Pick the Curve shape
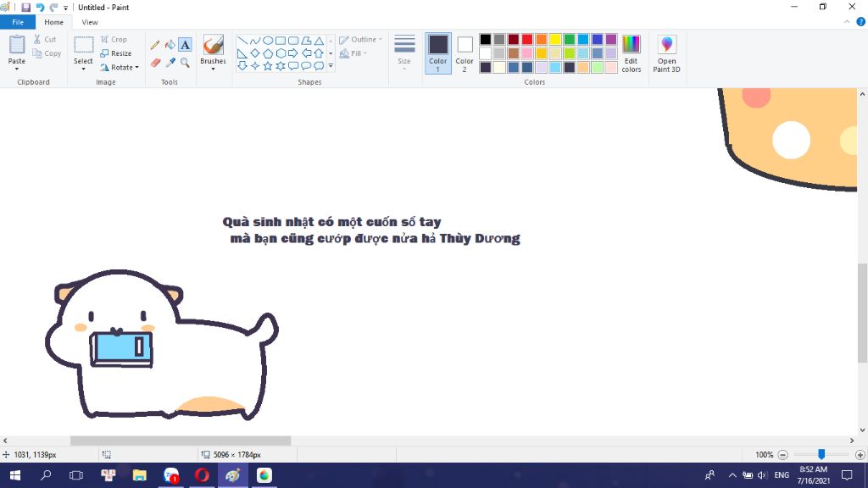The width and height of the screenshot is (868, 488). [254, 41]
